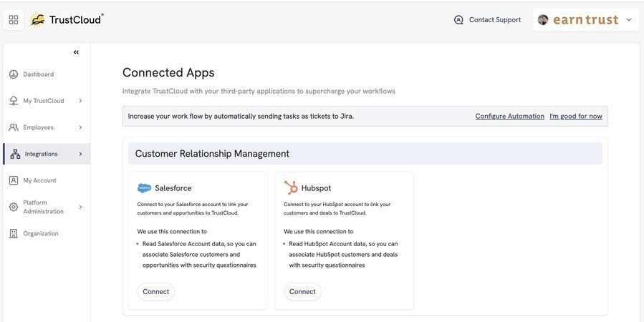Click the 'Read Salesforce Account data' bullet
Viewport: 644px width, 322px height.
[x=199, y=254]
